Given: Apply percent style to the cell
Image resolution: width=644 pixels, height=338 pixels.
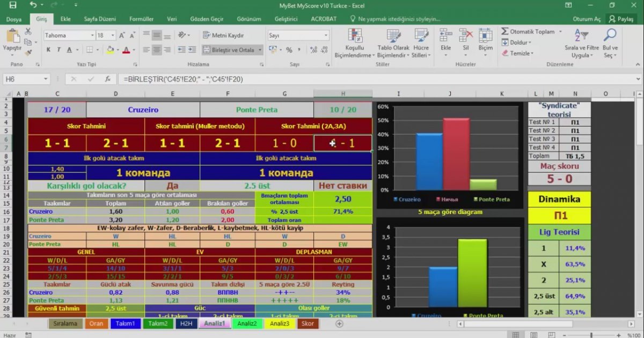Looking at the screenshot, I should [x=289, y=50].
